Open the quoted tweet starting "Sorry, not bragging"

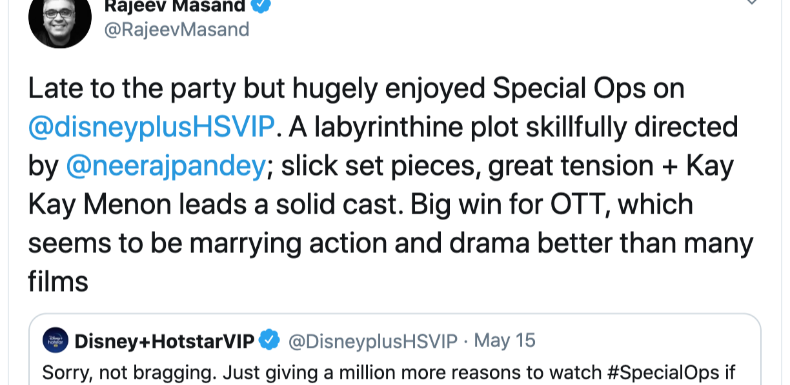pyautogui.click(x=394, y=350)
